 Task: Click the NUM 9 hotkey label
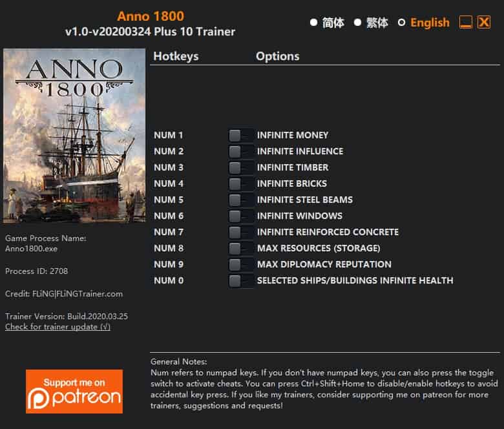click(x=169, y=264)
